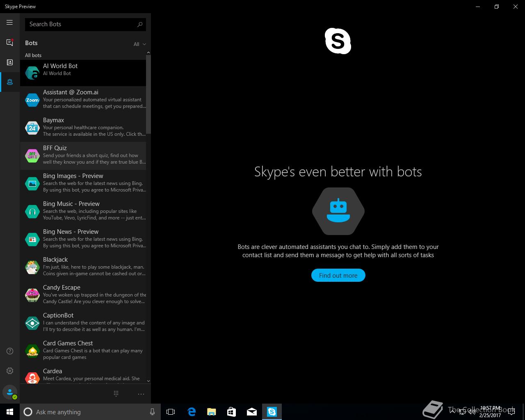Click bot list scrollbar down arrow
This screenshot has height=420, width=525.
pyautogui.click(x=148, y=381)
